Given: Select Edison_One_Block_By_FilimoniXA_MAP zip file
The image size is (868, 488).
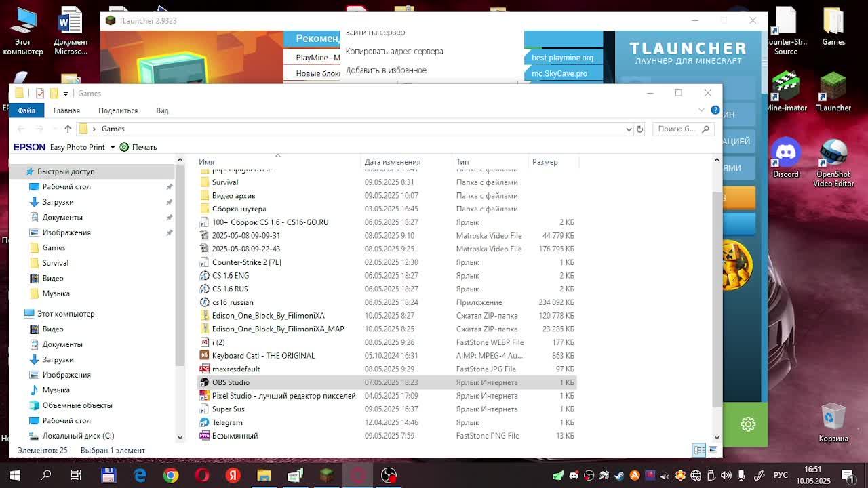Looking at the screenshot, I should click(x=278, y=329).
